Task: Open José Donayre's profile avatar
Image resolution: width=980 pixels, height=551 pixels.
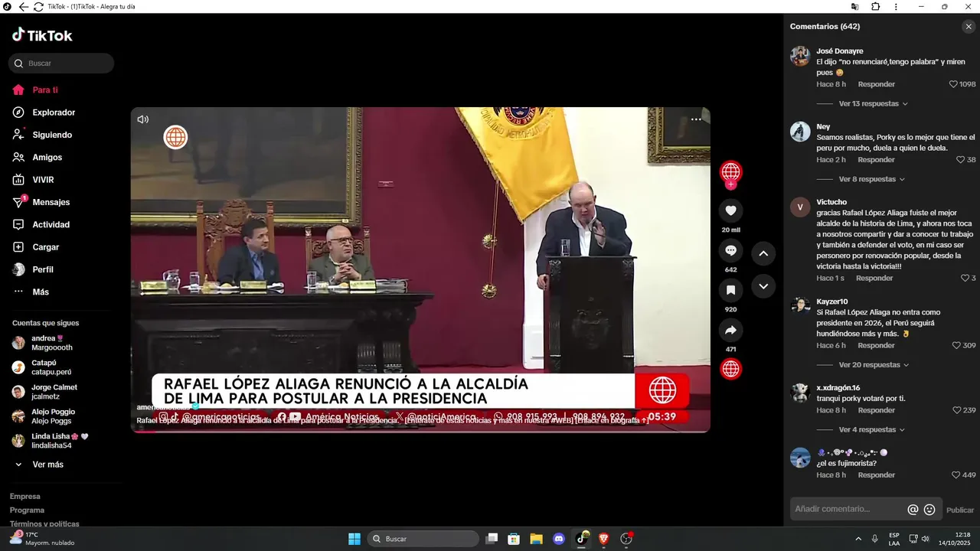Action: tap(800, 56)
